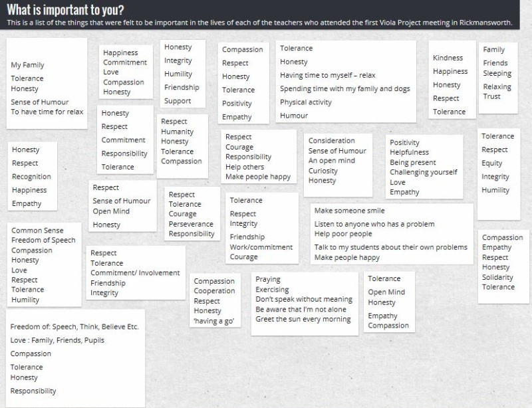Click the note listing Family, Friends, Sleeping
The height and width of the screenshot is (408, 532).
pos(498,78)
